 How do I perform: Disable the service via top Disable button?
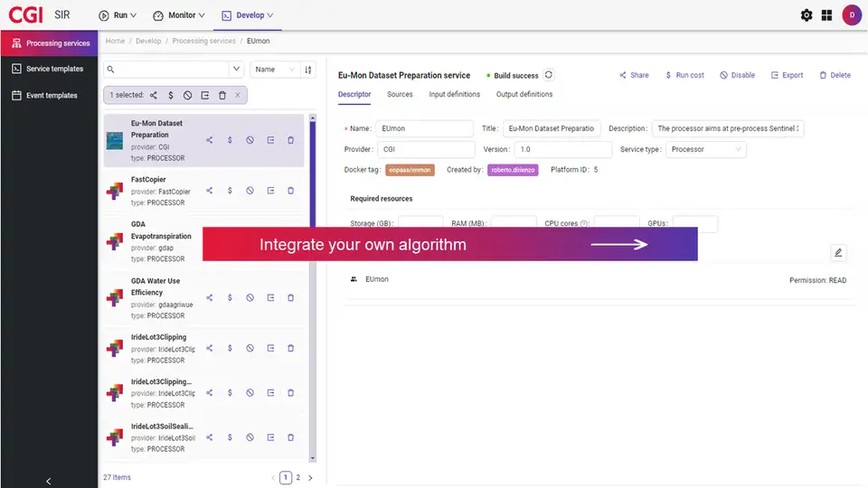[737, 75]
